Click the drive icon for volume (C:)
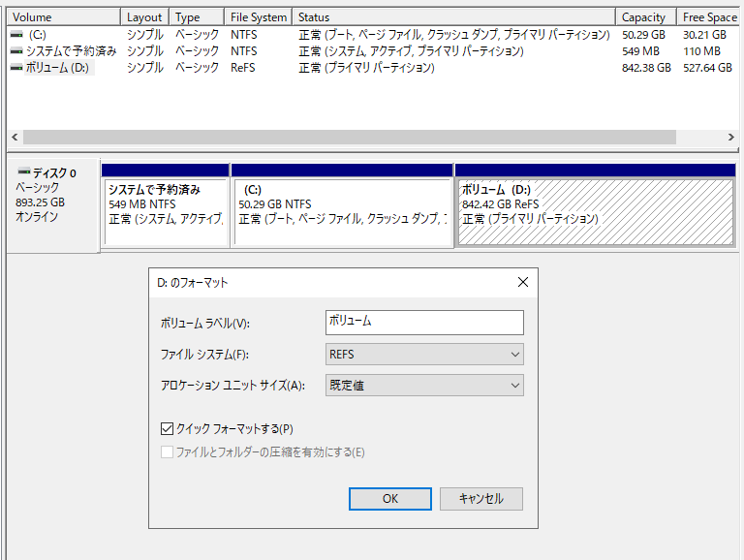The image size is (744, 560). coord(16,35)
